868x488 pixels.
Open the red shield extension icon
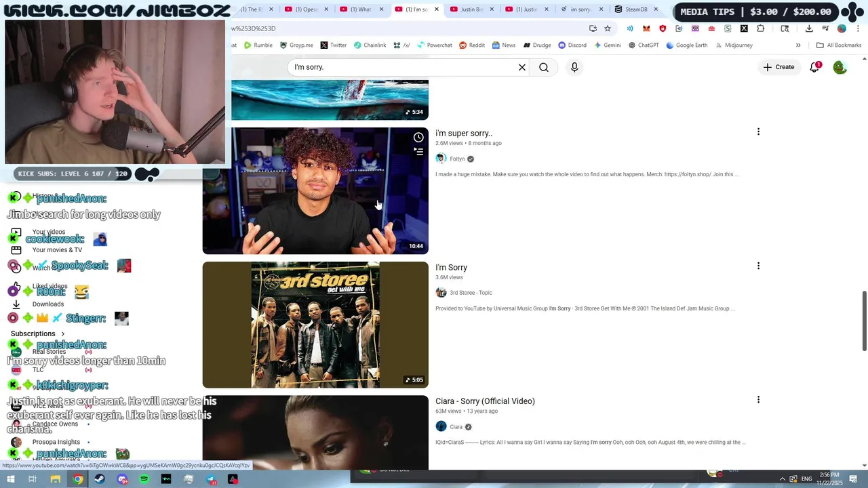663,28
